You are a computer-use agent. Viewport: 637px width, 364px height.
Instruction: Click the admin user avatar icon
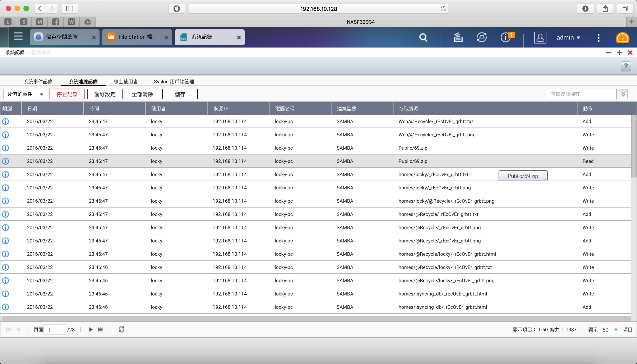pos(540,38)
